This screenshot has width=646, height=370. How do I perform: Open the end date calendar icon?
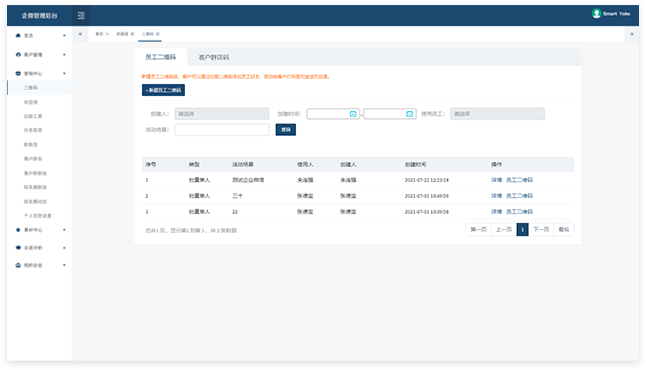(x=410, y=114)
